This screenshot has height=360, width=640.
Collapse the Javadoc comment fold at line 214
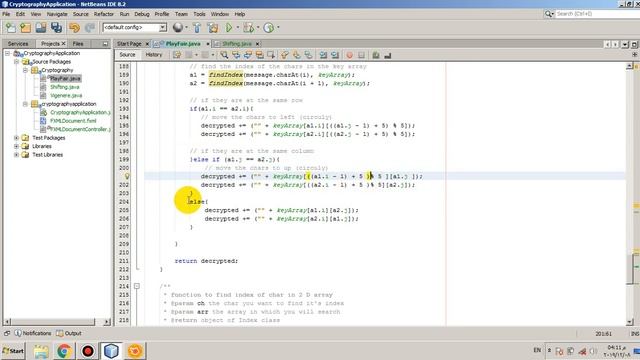137,286
